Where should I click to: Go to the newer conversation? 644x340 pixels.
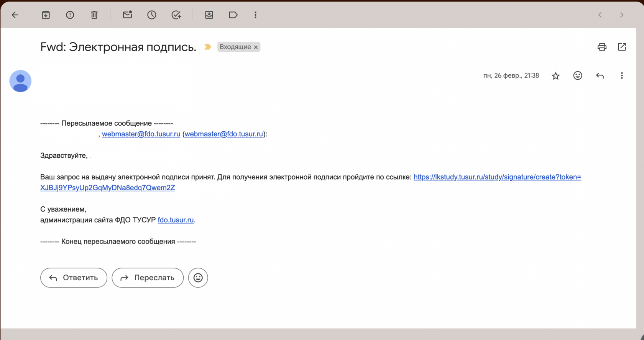(x=600, y=15)
